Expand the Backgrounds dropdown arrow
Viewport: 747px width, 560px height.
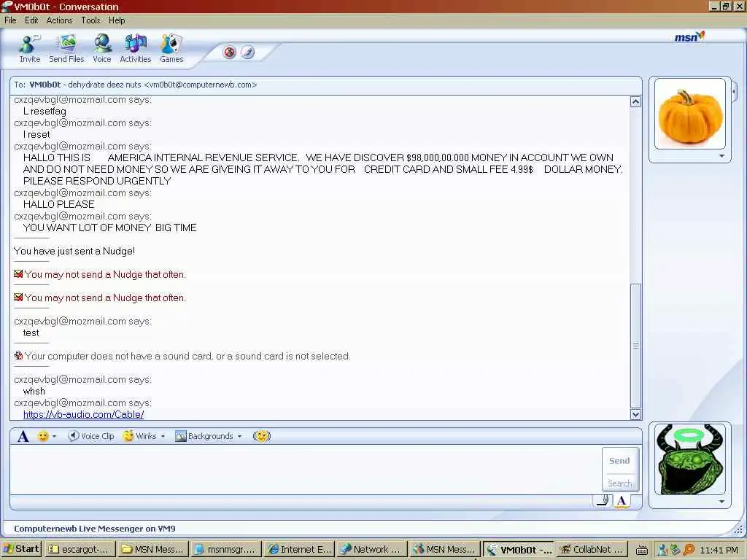pos(239,436)
